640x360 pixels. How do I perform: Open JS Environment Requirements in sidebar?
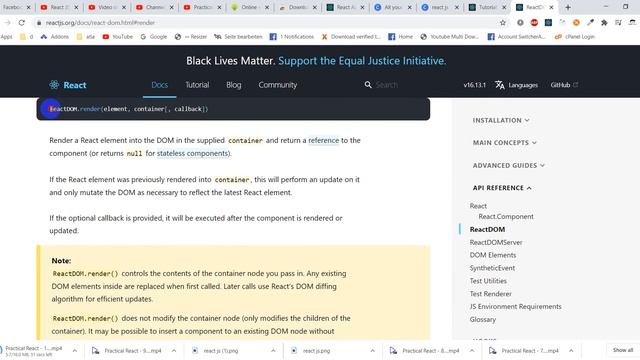pyautogui.click(x=516, y=307)
